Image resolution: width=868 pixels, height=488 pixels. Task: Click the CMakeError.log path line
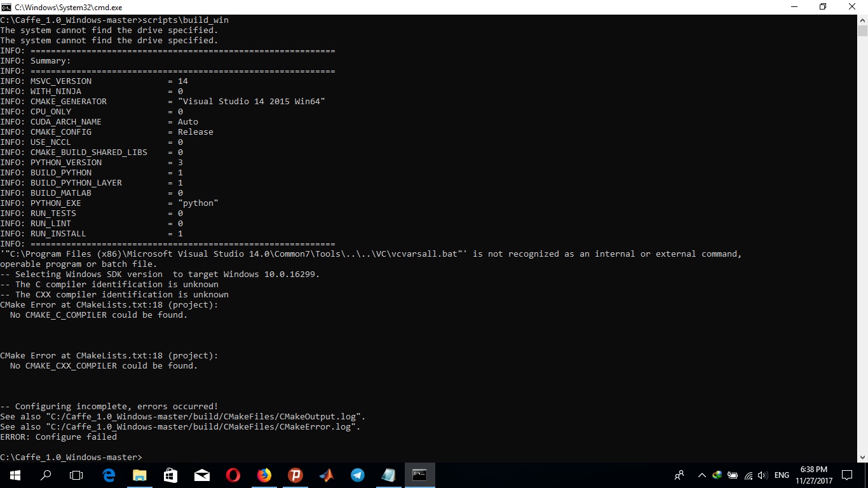click(180, 427)
